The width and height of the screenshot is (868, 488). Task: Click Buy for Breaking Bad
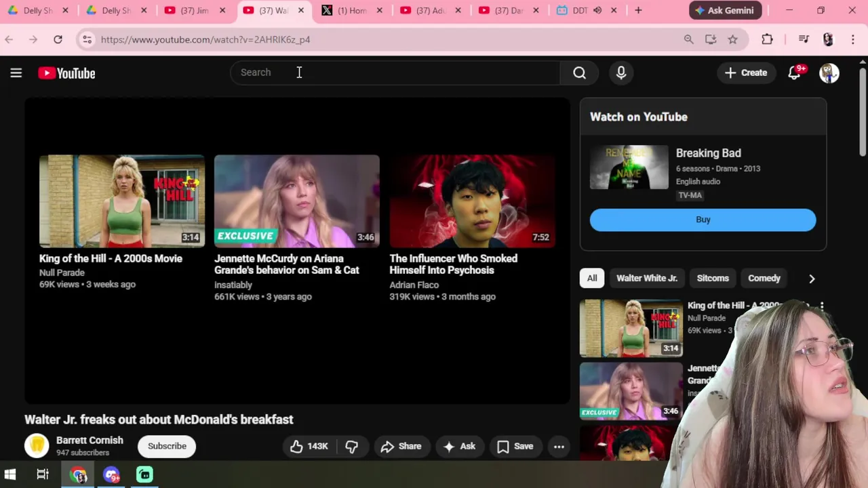[703, 220]
